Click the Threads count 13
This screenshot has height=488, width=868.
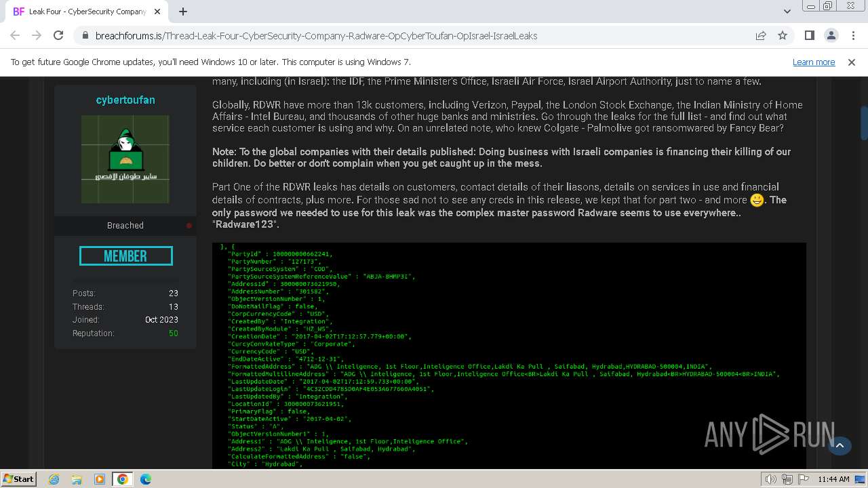[174, 307]
